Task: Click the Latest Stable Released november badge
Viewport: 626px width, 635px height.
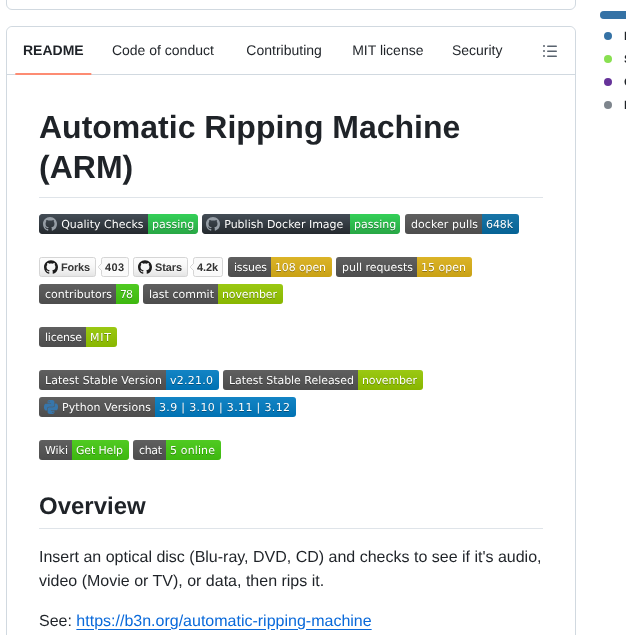Action: pyautogui.click(x=323, y=380)
